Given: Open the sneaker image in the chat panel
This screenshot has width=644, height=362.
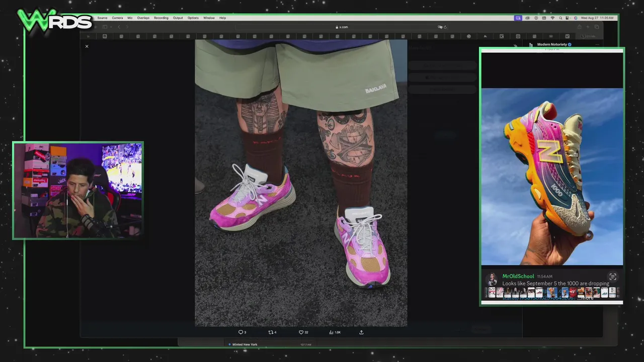Looking at the screenshot, I should pos(552,176).
